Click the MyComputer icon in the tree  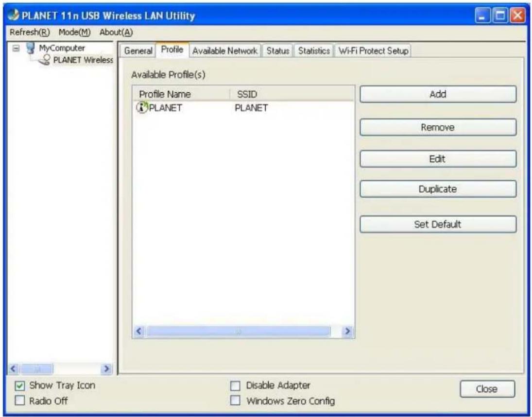(x=31, y=48)
